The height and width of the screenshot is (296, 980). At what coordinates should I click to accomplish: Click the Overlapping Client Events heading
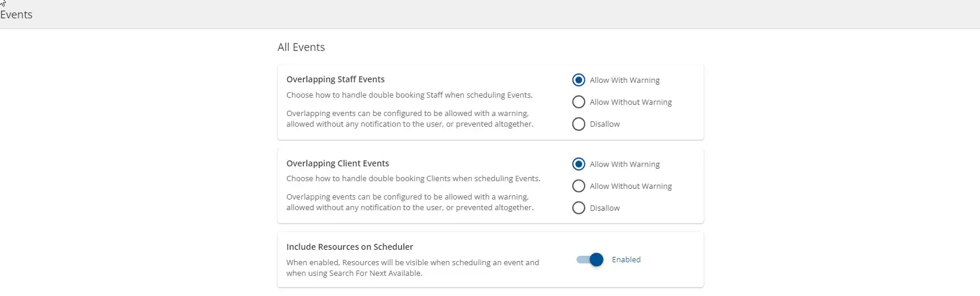tap(338, 163)
